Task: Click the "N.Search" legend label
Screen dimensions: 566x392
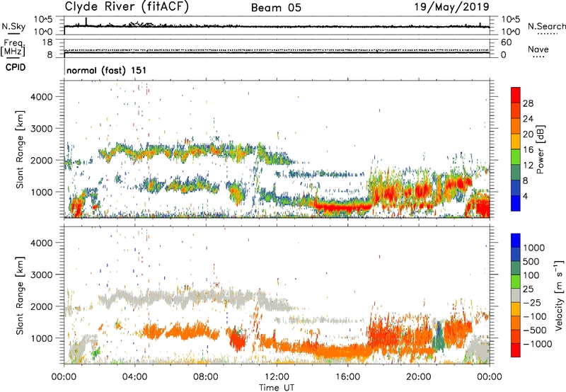Action: 547,26
